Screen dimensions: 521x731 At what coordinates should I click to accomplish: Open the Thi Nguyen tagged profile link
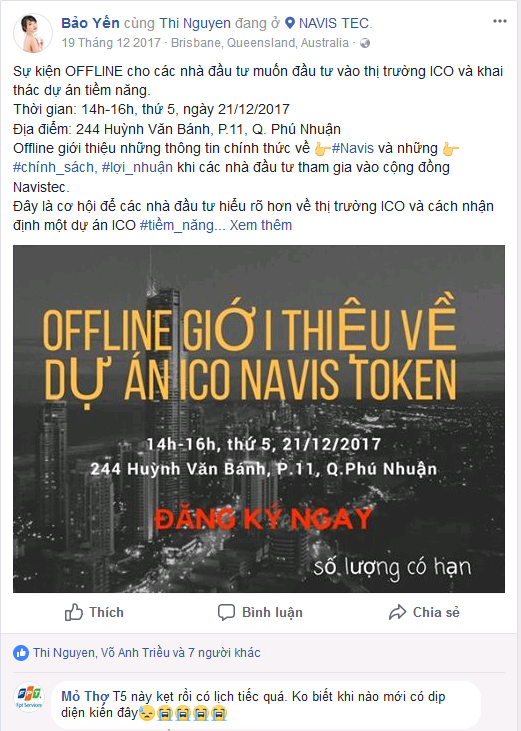pyautogui.click(x=195, y=23)
